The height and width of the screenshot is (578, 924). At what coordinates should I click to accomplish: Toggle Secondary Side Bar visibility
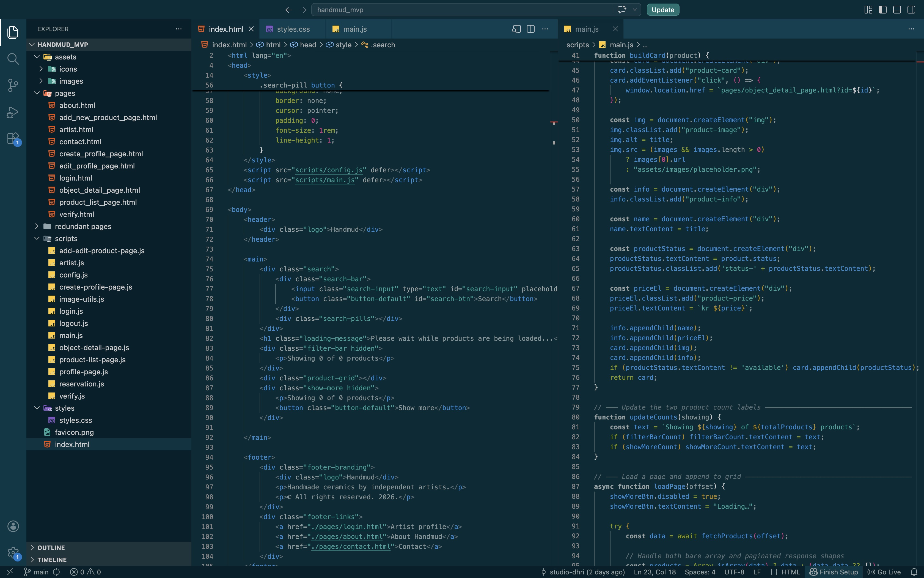[x=911, y=10]
